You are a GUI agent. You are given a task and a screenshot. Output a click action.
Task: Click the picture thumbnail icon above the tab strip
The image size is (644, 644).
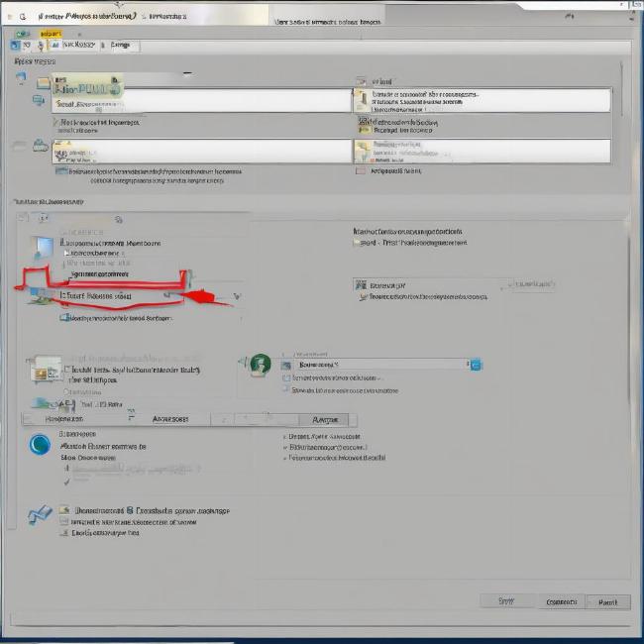tap(46, 369)
